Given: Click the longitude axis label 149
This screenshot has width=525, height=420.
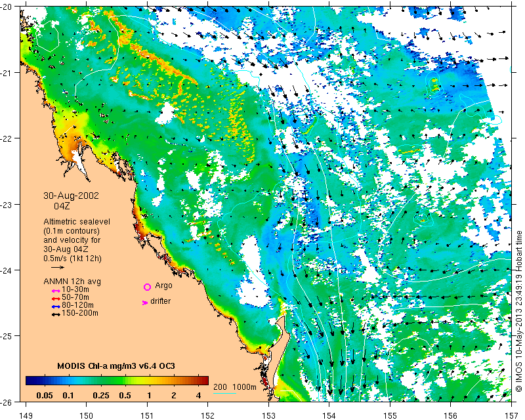Looking at the screenshot, I should pos(26,415).
